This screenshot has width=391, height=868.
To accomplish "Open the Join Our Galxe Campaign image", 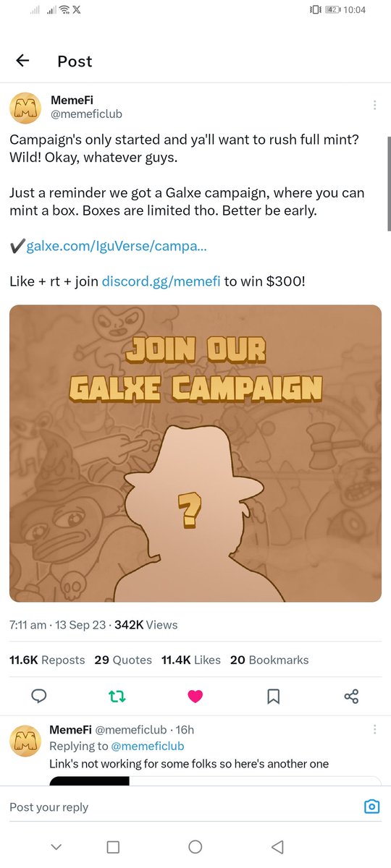I will coord(195,454).
